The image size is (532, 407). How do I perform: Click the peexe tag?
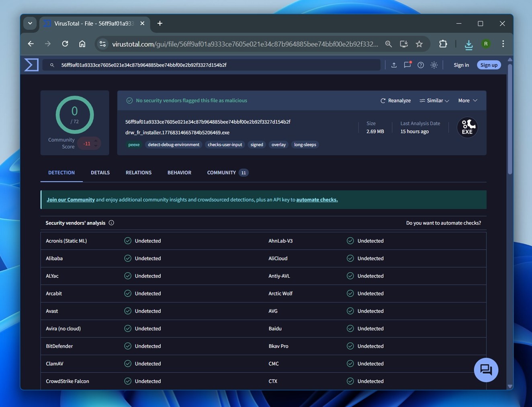pyautogui.click(x=134, y=145)
